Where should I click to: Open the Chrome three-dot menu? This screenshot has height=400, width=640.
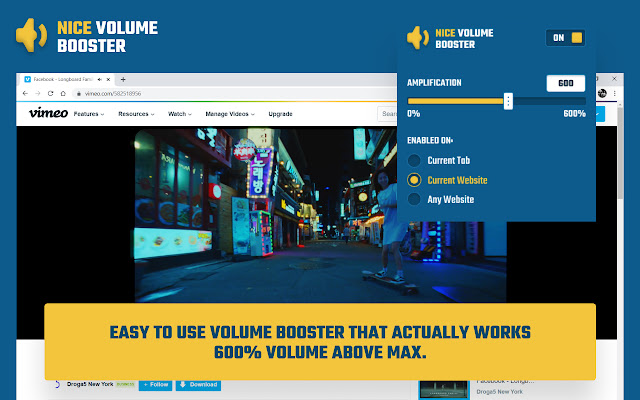click(614, 93)
